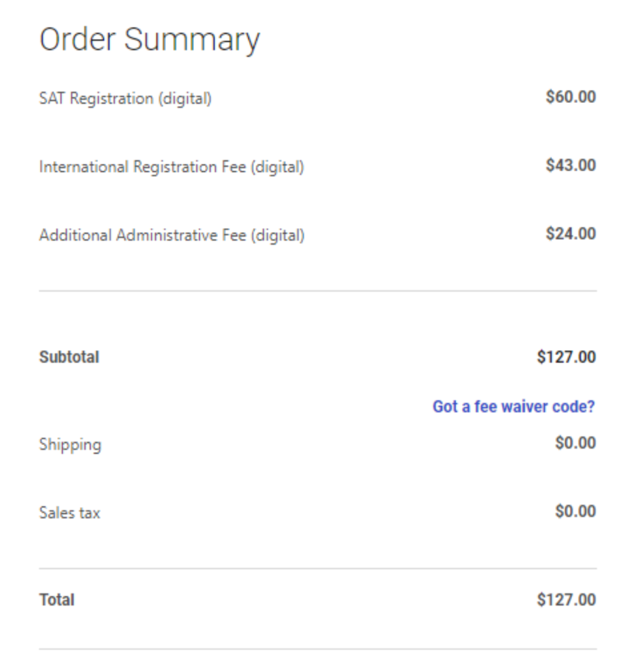
Task: Click the Subtotal label
Action: coord(69,357)
